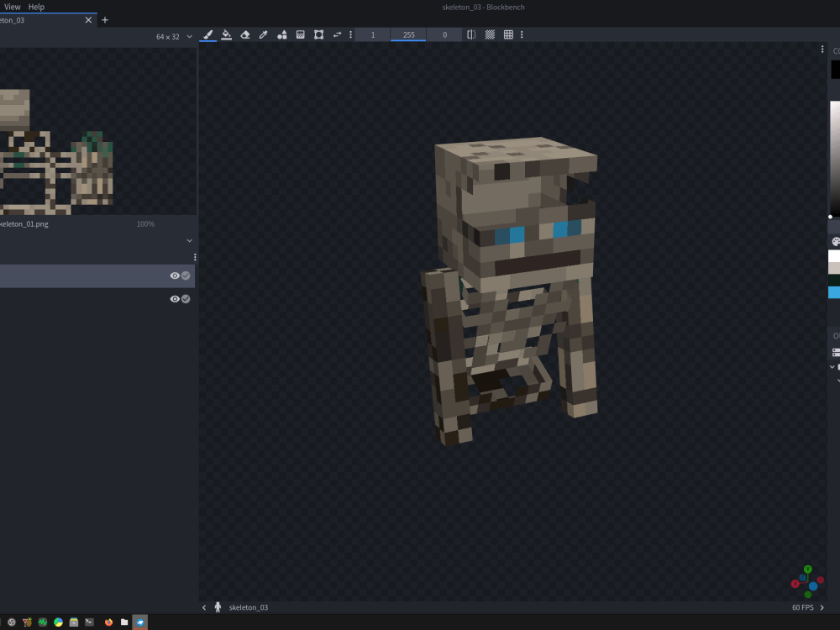This screenshot has width=840, height=630.
Task: Select the Copy Paste selection tool
Action: [x=318, y=34]
